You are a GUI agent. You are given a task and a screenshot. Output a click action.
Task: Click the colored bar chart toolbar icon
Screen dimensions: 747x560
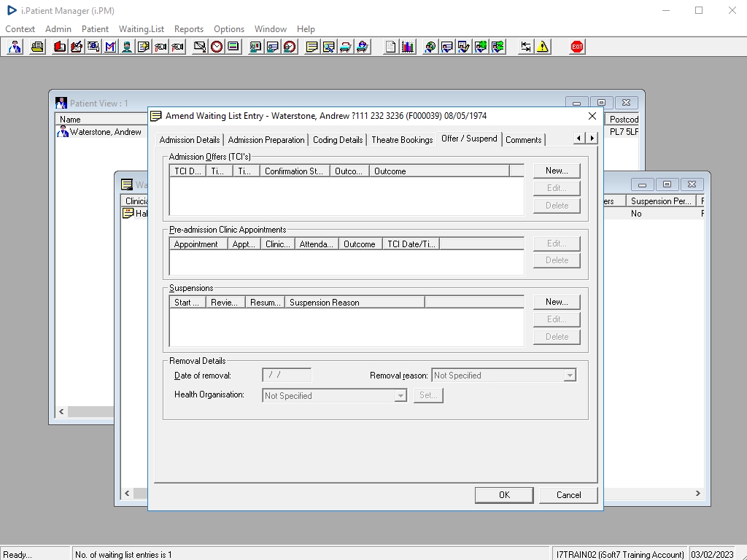click(407, 47)
